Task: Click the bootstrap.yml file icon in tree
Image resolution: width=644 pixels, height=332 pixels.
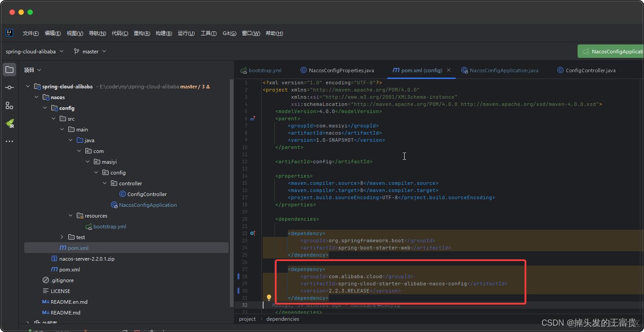Action: pos(88,227)
